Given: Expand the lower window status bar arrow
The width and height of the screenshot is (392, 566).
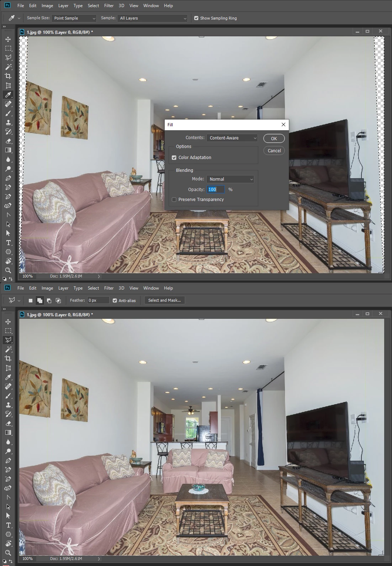Looking at the screenshot, I should pos(99,559).
